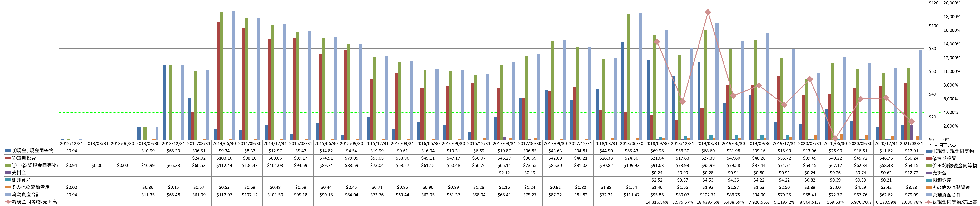Click the right-side legend entry ①現金、現金同等物

[x=950, y=151]
